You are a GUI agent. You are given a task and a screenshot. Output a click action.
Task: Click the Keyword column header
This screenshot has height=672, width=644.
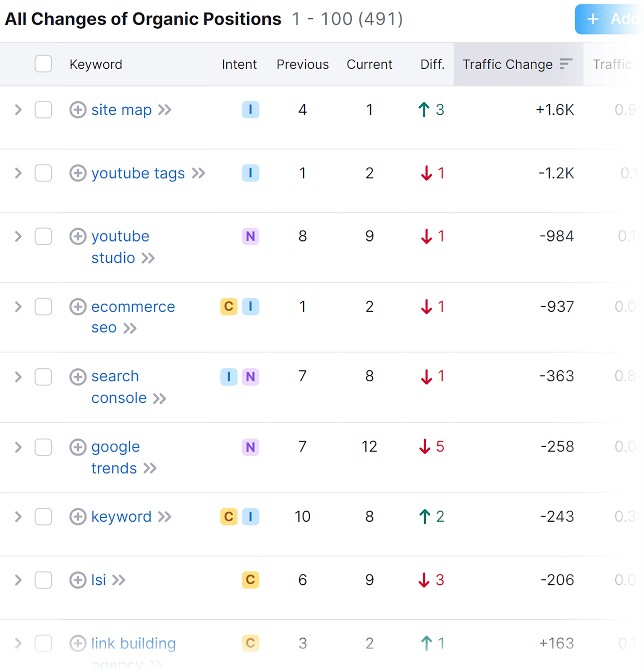[x=96, y=64]
